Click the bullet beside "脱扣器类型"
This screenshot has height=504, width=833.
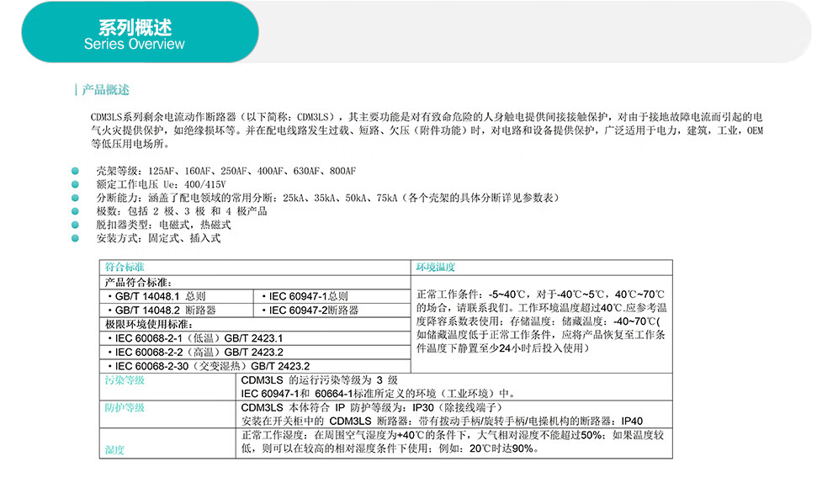pyautogui.click(x=76, y=225)
